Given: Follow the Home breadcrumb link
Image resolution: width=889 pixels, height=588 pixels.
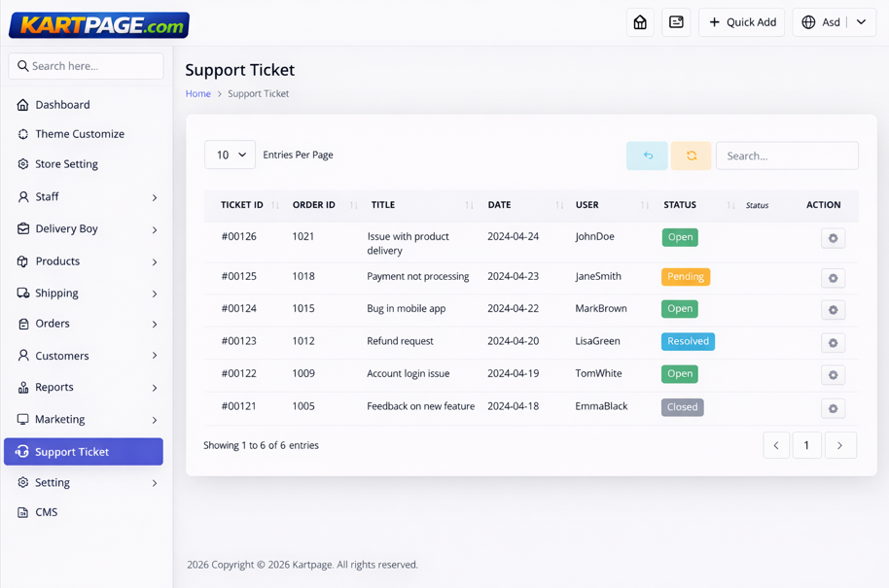Looking at the screenshot, I should click(x=198, y=94).
